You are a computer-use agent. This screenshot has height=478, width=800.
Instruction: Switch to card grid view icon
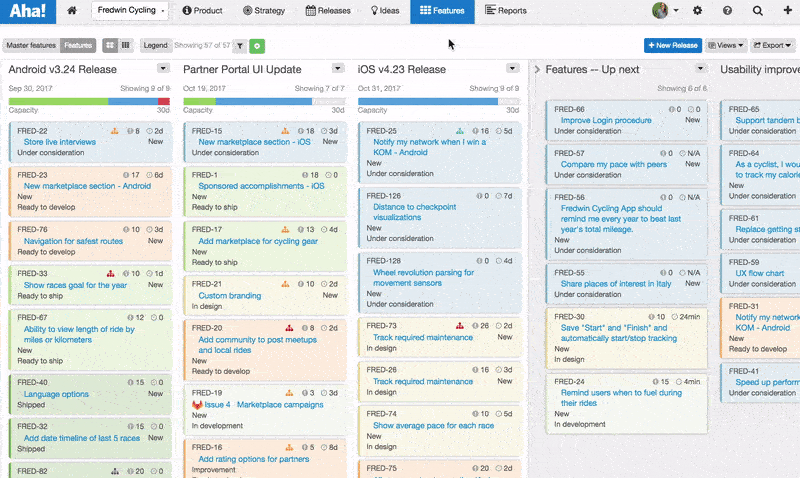110,45
